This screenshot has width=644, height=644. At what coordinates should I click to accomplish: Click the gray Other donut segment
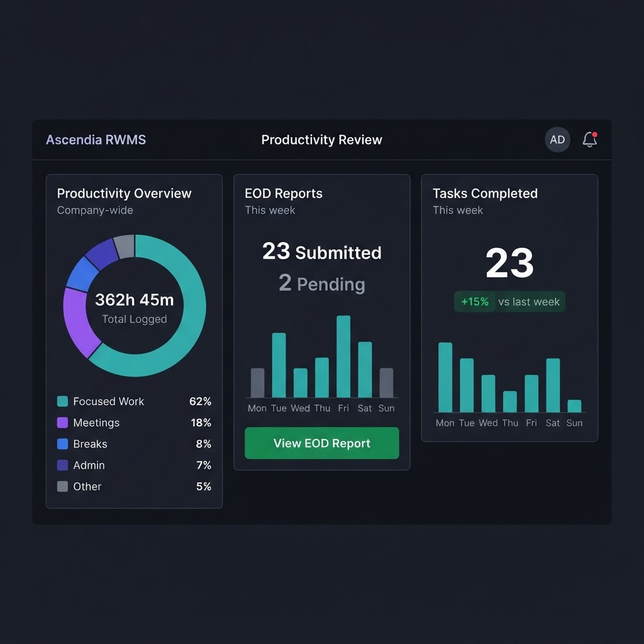click(125, 247)
